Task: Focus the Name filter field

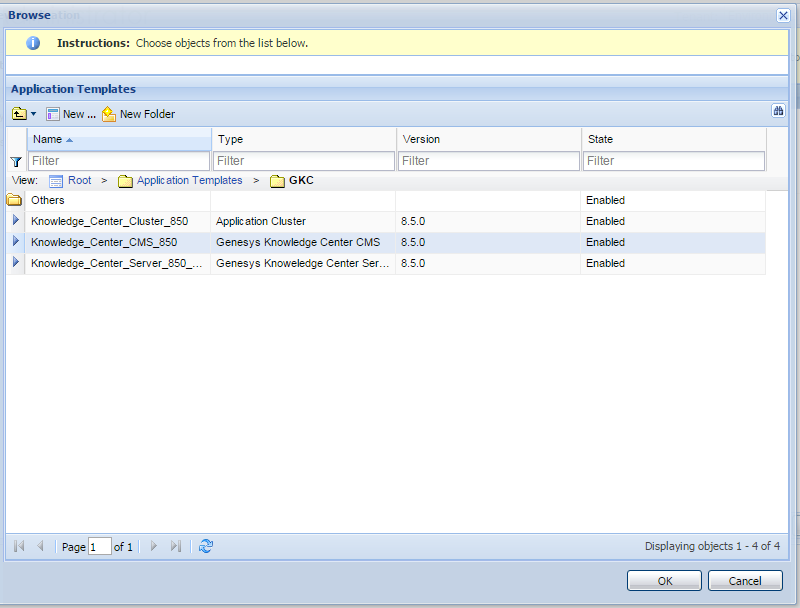Action: pos(119,161)
